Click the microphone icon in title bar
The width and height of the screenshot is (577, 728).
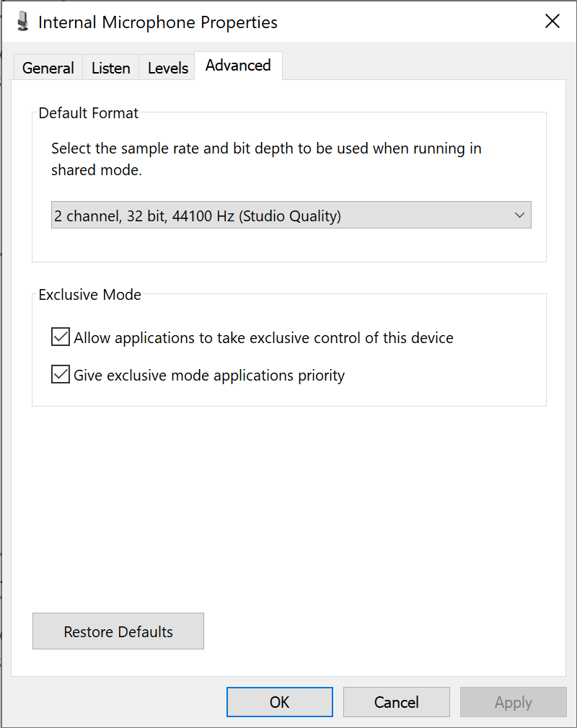[22, 22]
